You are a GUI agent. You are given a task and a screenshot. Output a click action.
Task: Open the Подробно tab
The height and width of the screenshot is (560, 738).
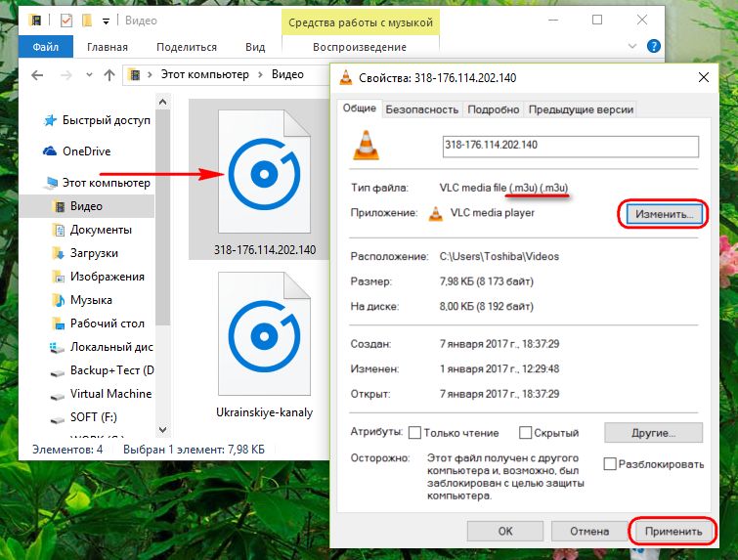[x=494, y=109]
